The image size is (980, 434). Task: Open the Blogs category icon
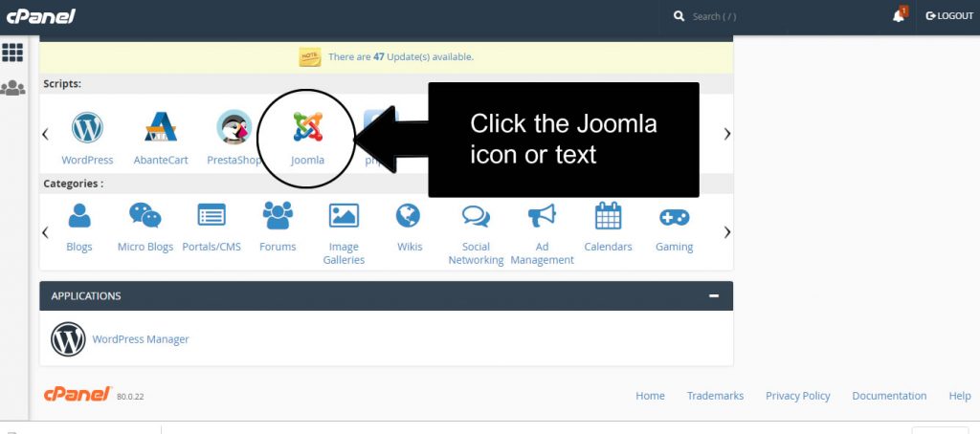click(x=79, y=215)
